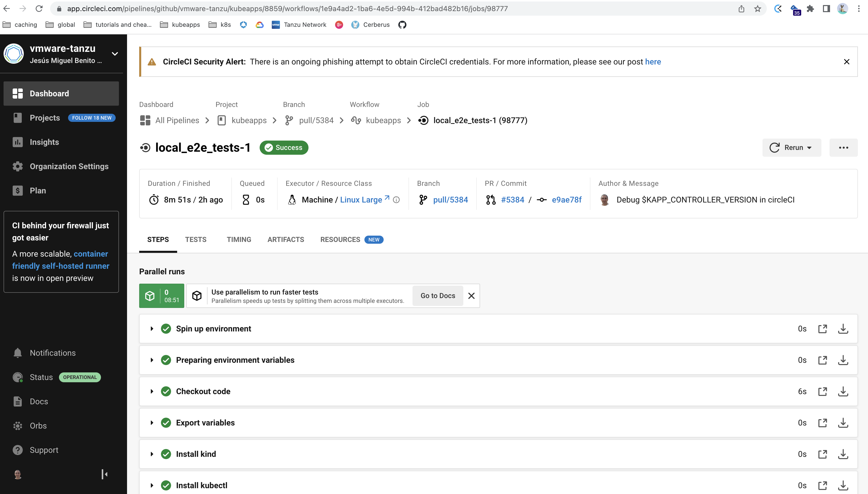Viewport: 868px width, 494px height.
Task: Collapse the left sidebar
Action: point(104,474)
